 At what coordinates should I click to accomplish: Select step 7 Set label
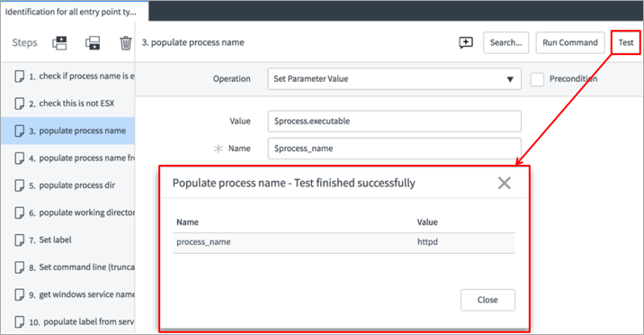[x=67, y=240]
